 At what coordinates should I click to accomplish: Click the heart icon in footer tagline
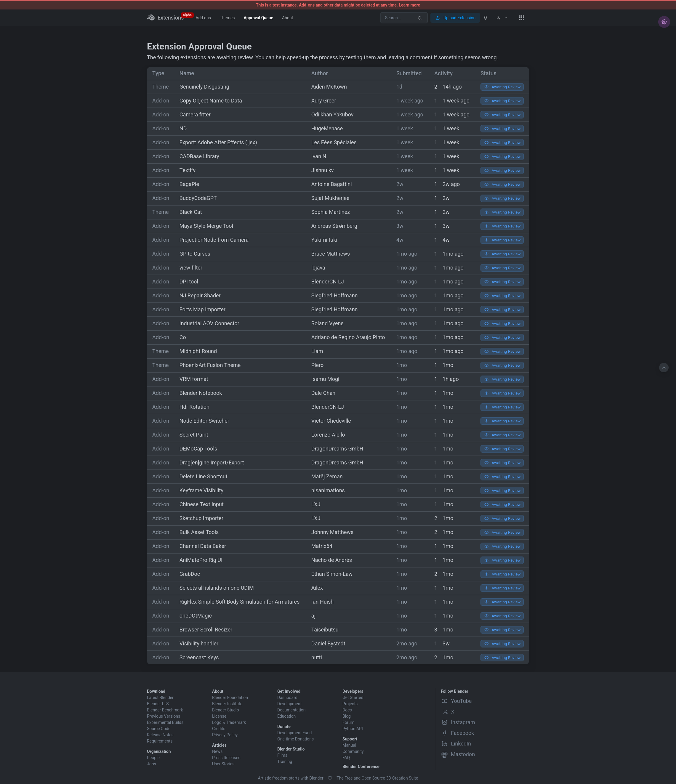tap(330, 778)
